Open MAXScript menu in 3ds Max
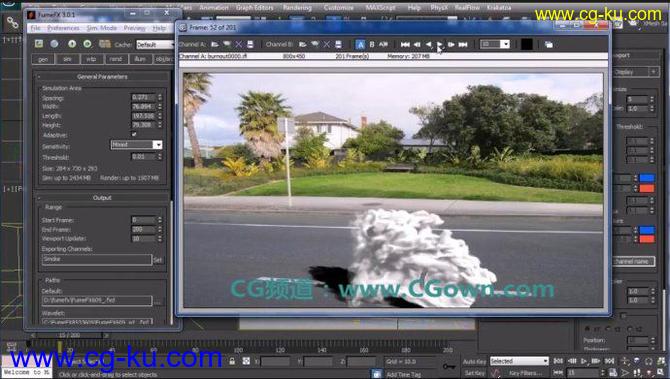The width and height of the screenshot is (670, 379). pos(380,8)
